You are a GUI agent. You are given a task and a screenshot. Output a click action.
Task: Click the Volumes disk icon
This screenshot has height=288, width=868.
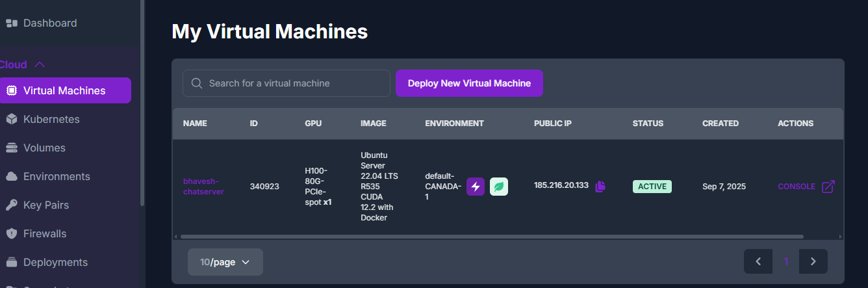[x=12, y=148]
